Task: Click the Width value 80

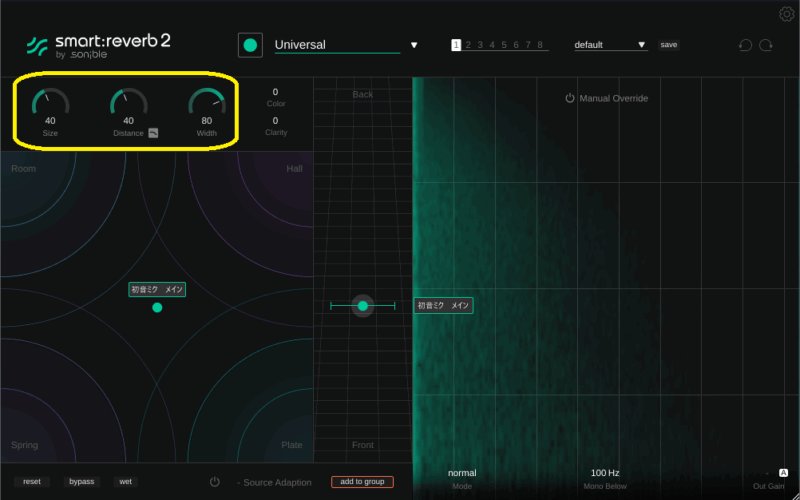Action: coord(207,121)
